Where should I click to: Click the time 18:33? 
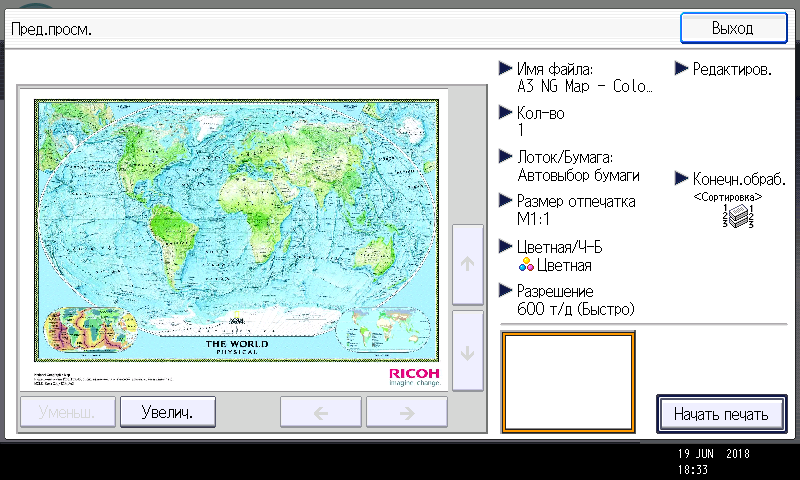coord(693,470)
